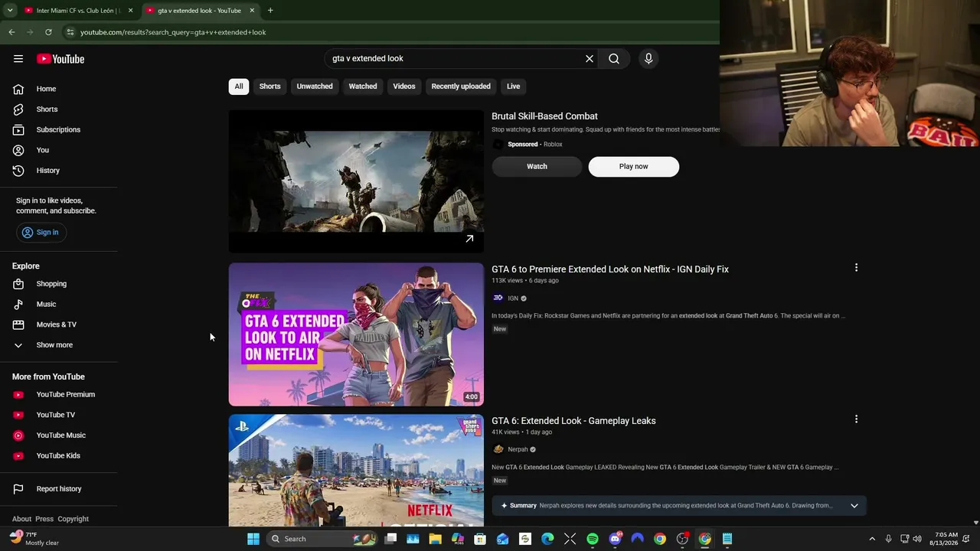Open the 'GTA 6 to Premiere Extended Look on Netflix' title

[610, 269]
